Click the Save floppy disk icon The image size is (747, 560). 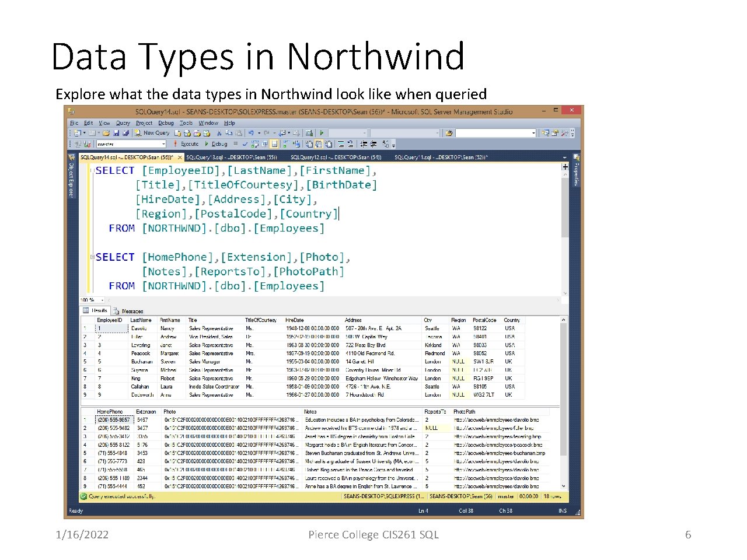[x=116, y=133]
